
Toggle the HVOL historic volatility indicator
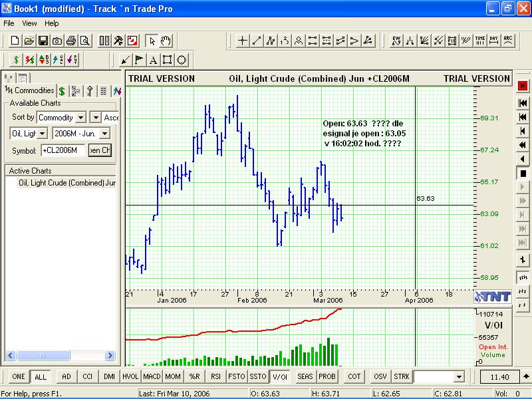point(130,376)
